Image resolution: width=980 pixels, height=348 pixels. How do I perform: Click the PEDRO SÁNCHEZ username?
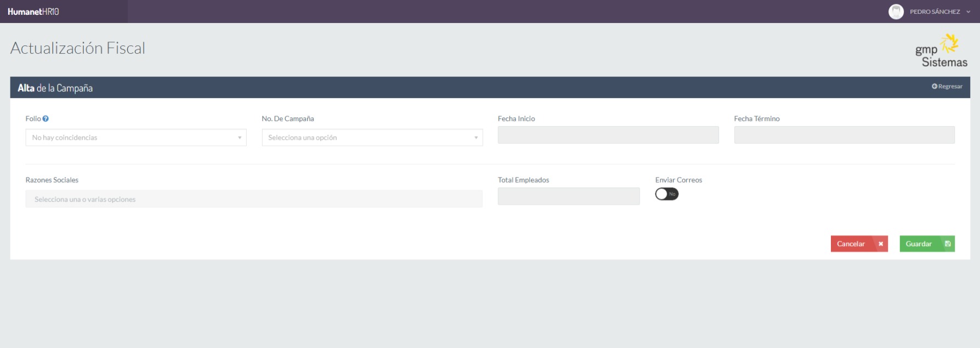coord(935,12)
